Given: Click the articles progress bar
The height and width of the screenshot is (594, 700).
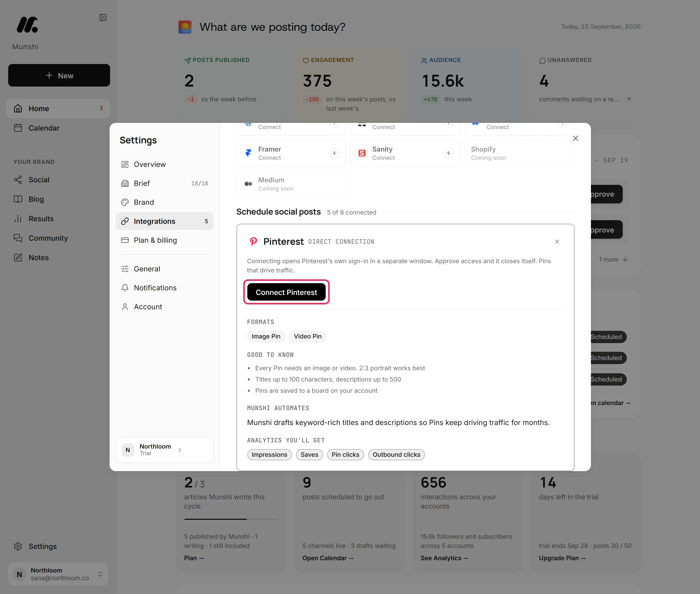Looking at the screenshot, I should (231, 519).
